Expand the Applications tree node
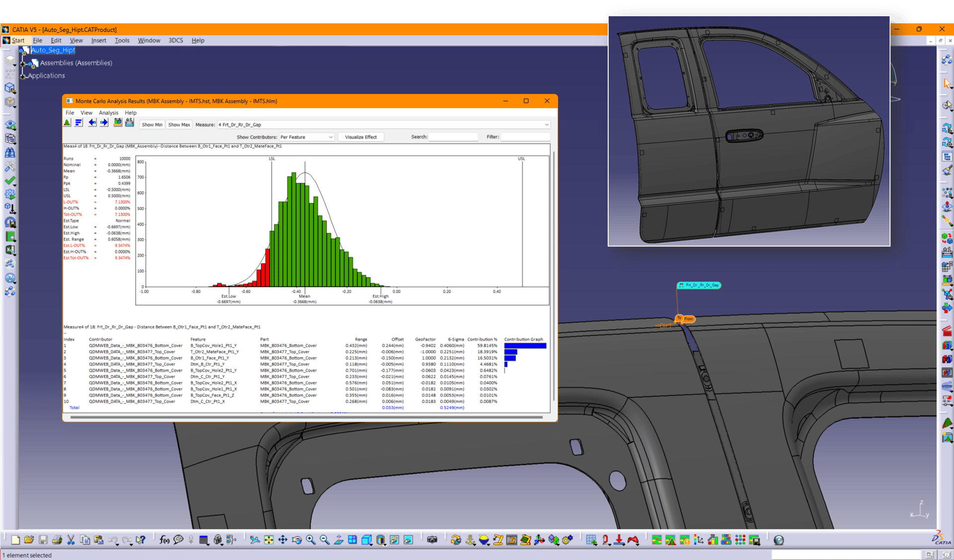This screenshot has height=560, width=954. pyautogui.click(x=23, y=76)
